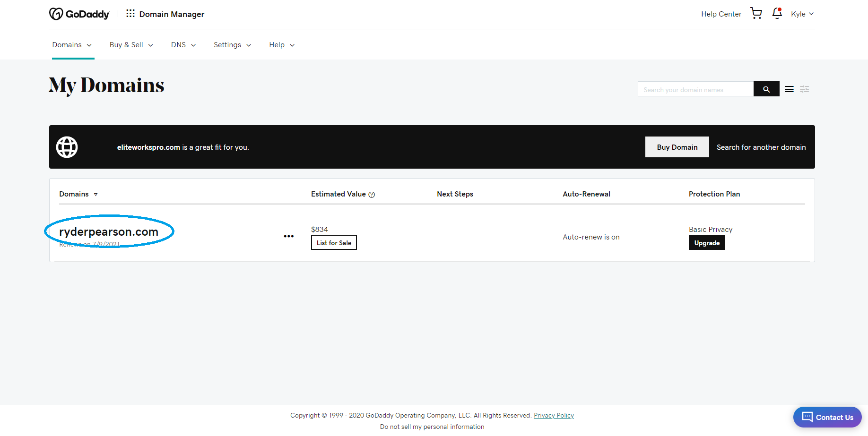
Task: Focus the domain names search field
Action: pos(695,89)
